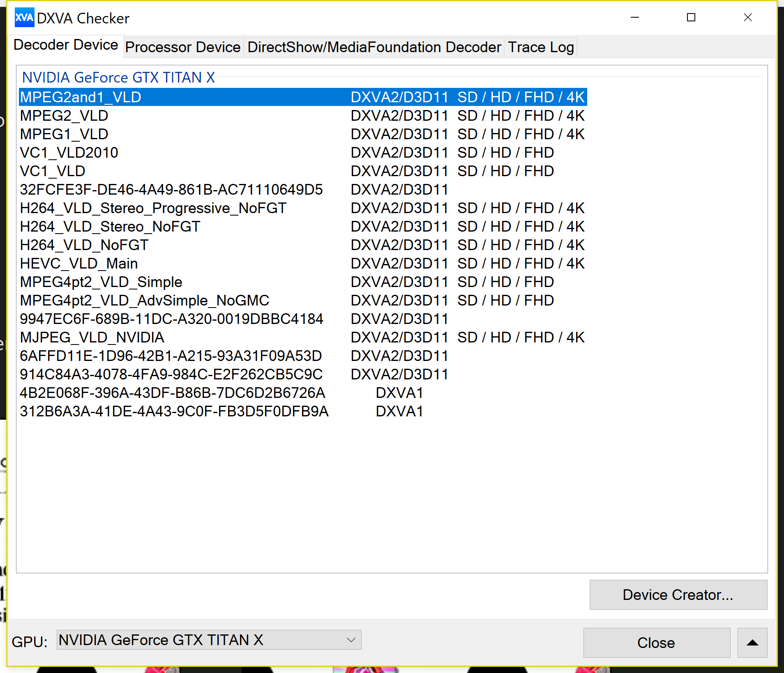Click the DXVA1 cell for 4B2E068F entry
Screen dimensions: 784x673
coord(399,393)
